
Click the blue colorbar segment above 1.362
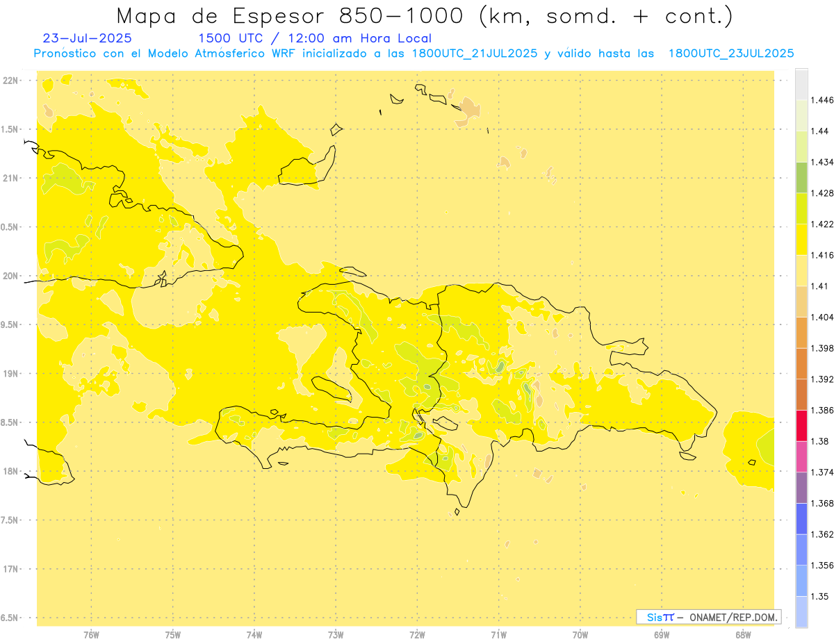801,518
